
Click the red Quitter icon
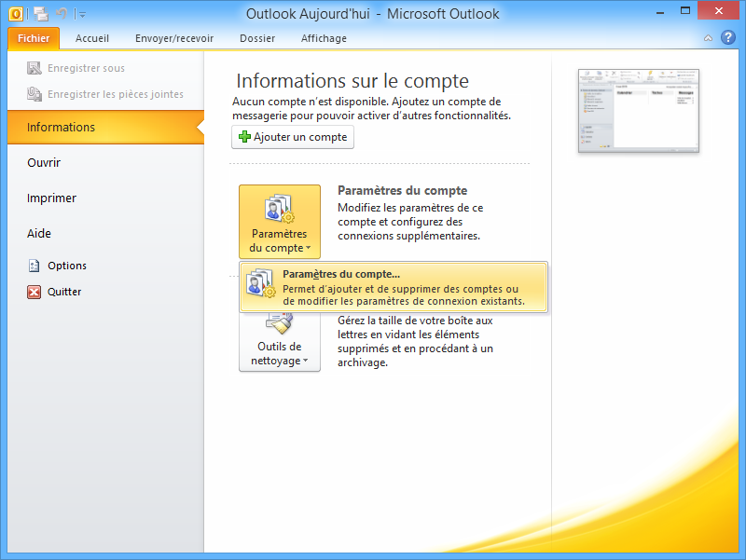coord(35,294)
